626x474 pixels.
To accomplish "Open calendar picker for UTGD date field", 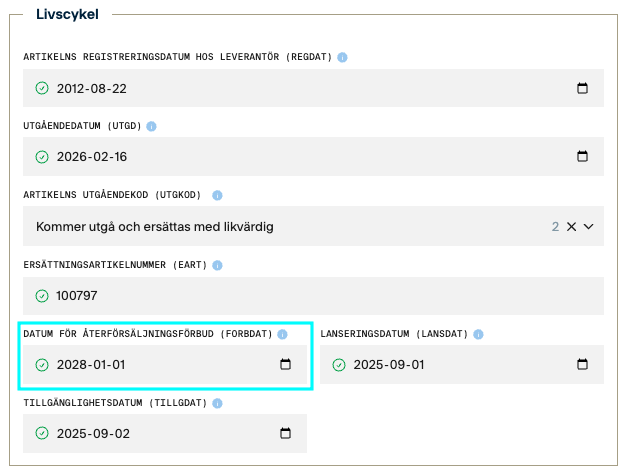I will pyautogui.click(x=582, y=157).
